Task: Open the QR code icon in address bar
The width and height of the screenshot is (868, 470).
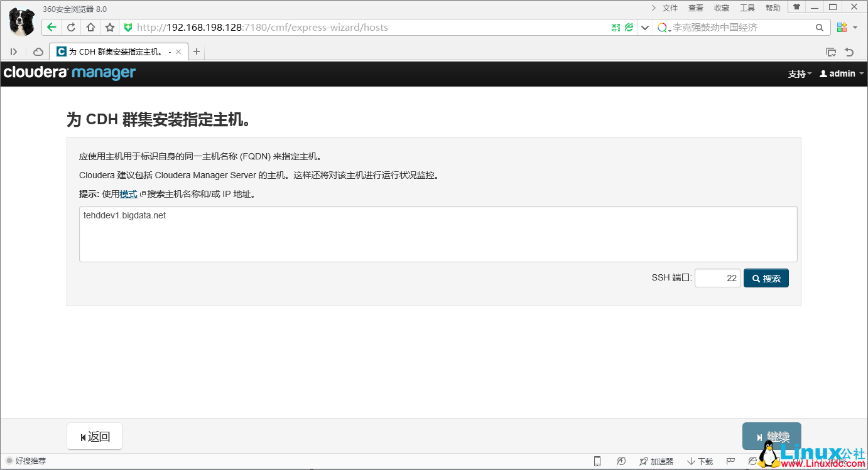Action: 615,27
